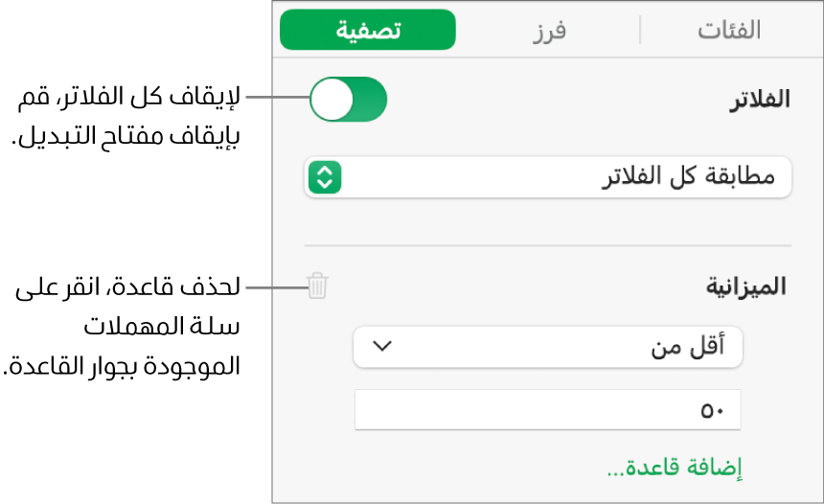The height and width of the screenshot is (504, 824).
Task: Click green up-down arrows on match popup
Action: point(325,177)
